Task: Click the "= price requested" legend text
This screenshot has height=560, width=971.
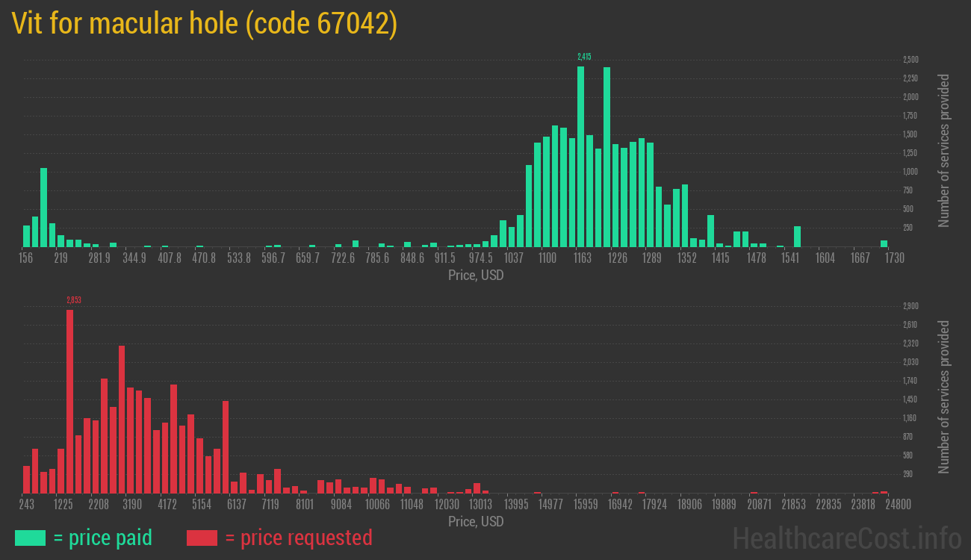Action: pyautogui.click(x=298, y=538)
